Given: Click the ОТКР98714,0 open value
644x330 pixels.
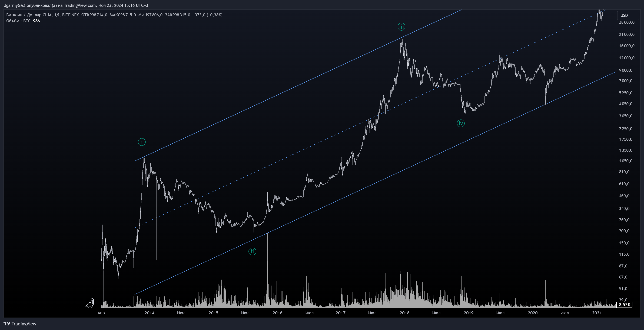Looking at the screenshot, I should [94, 15].
